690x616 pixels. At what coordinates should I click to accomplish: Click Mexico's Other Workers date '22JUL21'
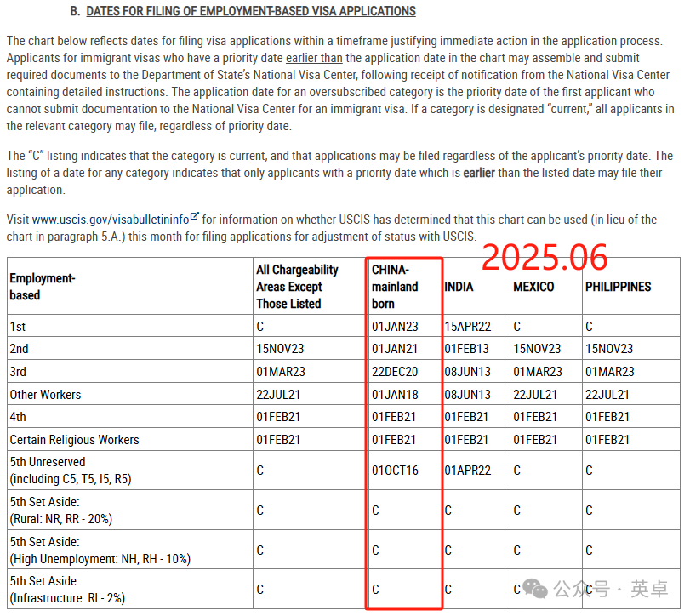535,395
